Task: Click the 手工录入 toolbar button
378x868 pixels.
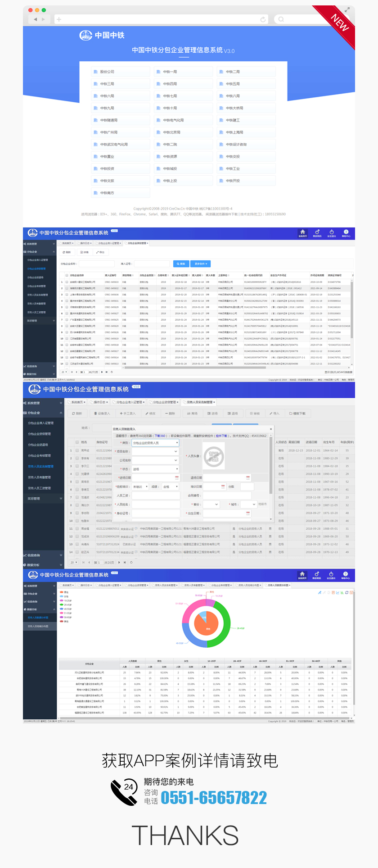Action: click(x=127, y=414)
